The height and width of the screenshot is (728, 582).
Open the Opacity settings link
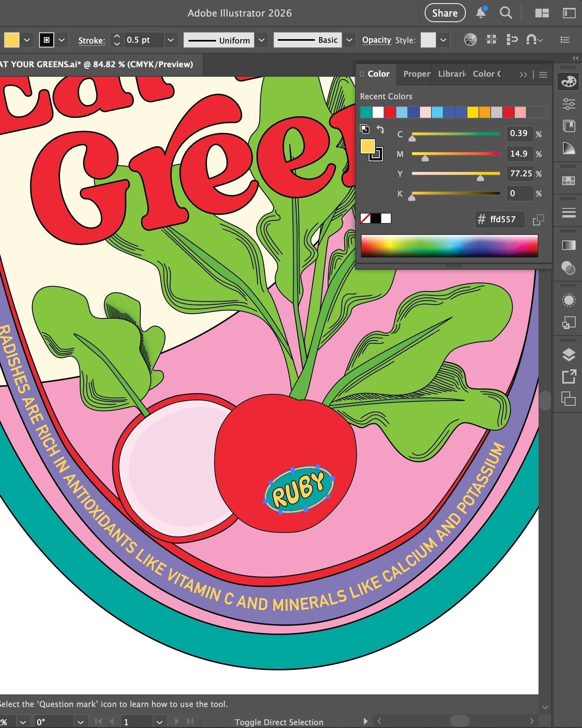pyautogui.click(x=376, y=40)
